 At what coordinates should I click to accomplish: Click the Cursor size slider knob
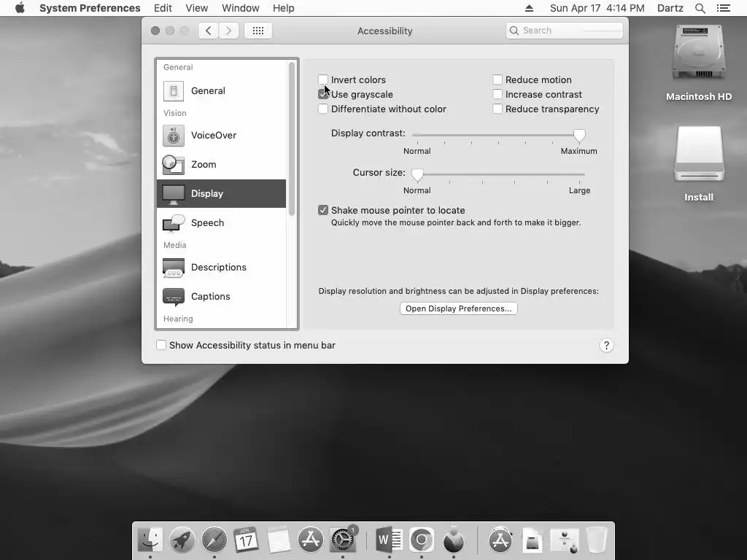417,175
